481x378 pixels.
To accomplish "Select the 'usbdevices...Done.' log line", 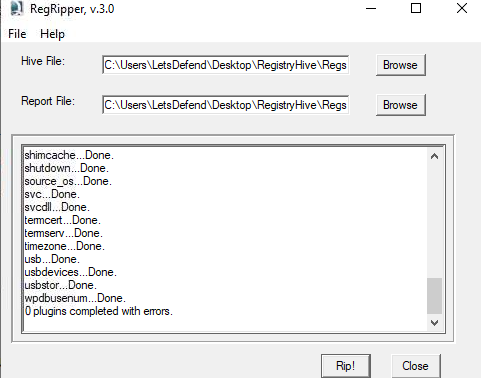I will point(71,272).
